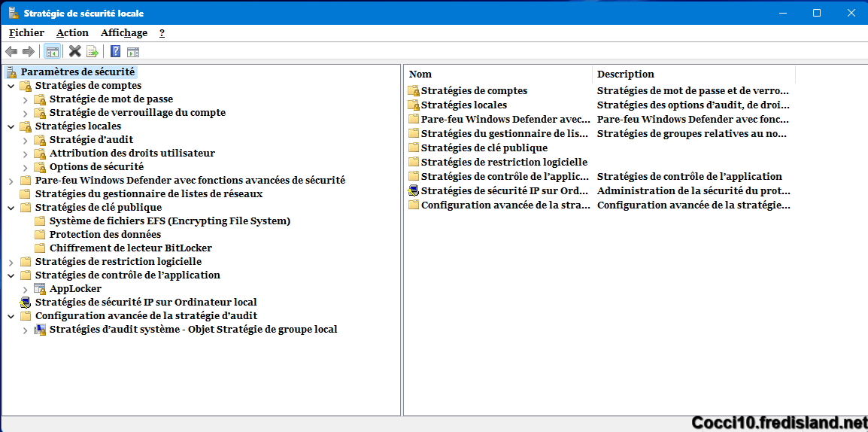Click the Stratégie de sécurité locale title bar icon
Image resolution: width=868 pixels, height=432 pixels.
[x=14, y=13]
